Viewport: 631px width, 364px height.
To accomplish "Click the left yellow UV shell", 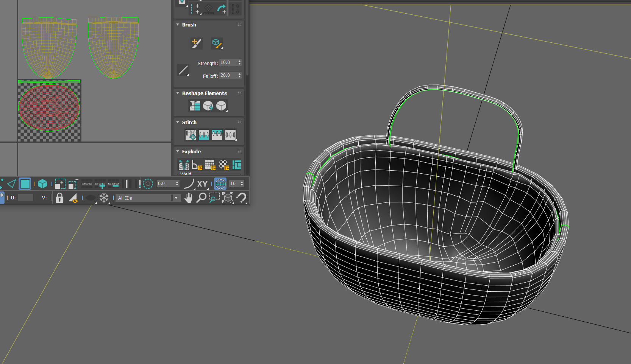I will click(x=49, y=48).
